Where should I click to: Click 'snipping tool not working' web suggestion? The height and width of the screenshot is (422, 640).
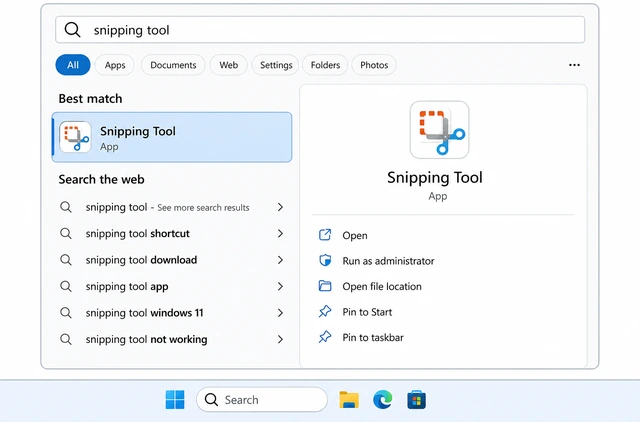click(147, 340)
